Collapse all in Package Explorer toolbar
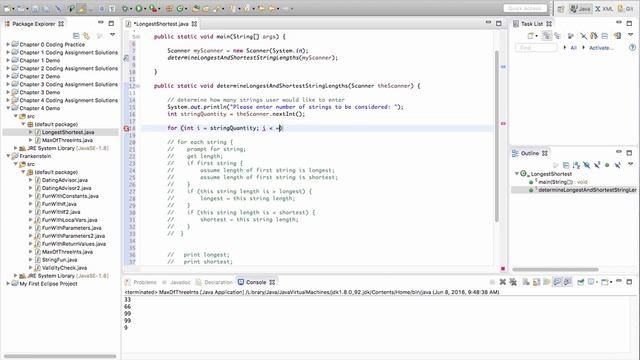 [x=76, y=36]
